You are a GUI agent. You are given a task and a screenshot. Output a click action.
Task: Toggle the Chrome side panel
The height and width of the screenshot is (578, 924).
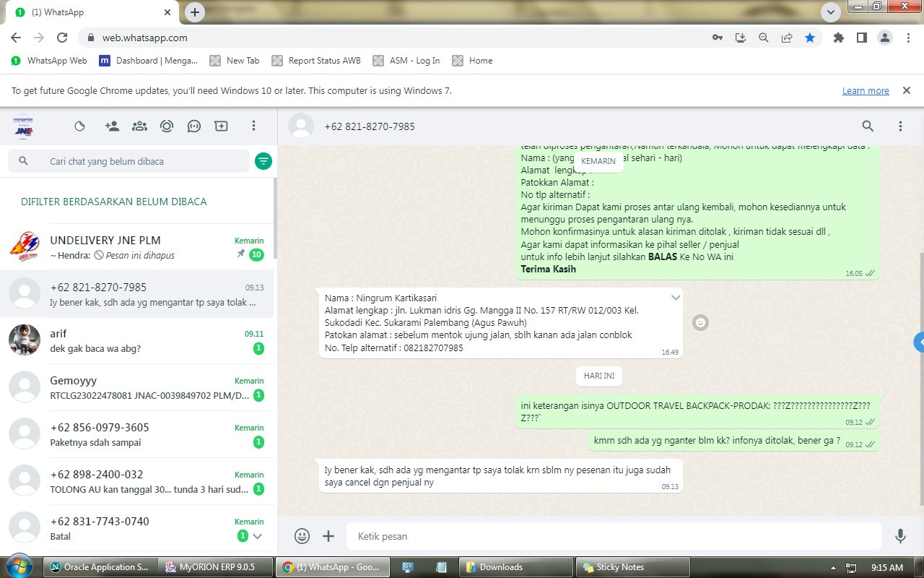862,38
